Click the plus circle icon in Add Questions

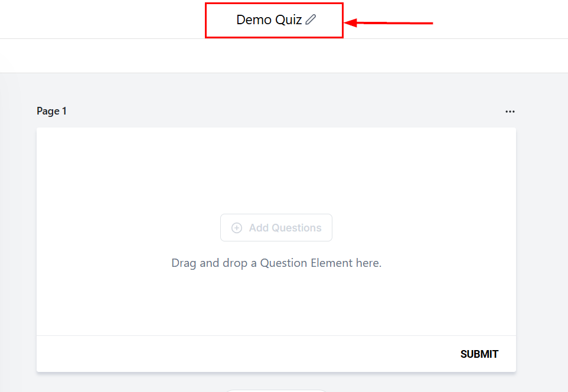click(x=237, y=228)
